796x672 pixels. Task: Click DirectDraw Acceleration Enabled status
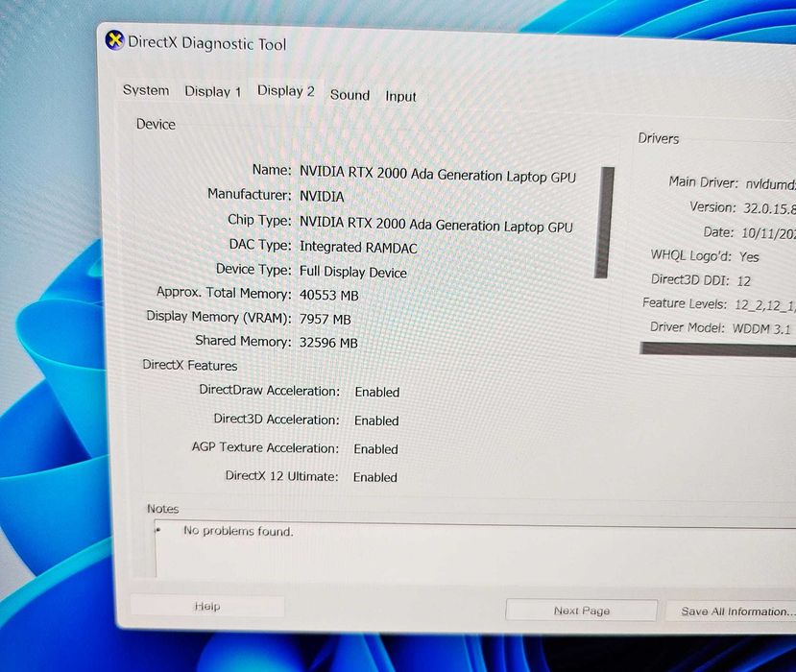coord(377,392)
